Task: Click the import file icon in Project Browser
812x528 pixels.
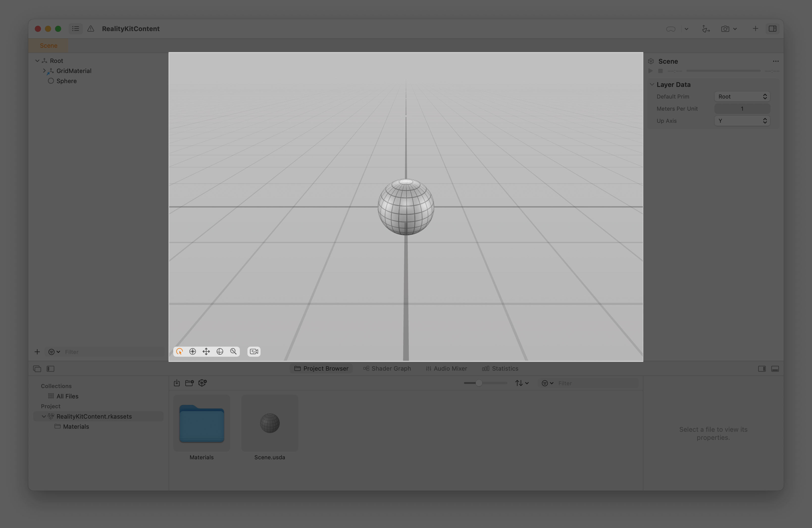Action: 177,383
